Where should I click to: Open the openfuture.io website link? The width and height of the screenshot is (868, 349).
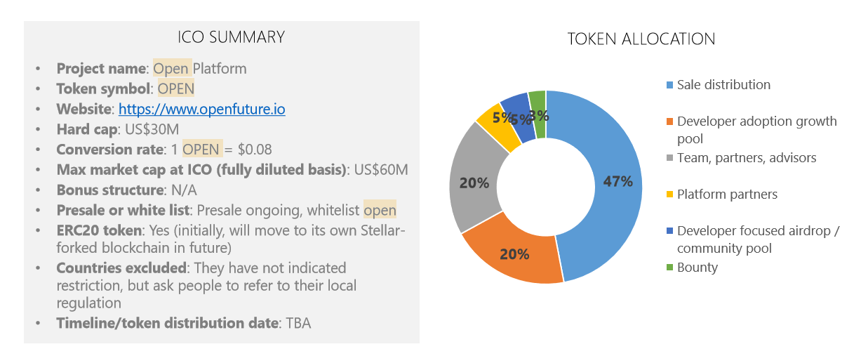pos(201,110)
